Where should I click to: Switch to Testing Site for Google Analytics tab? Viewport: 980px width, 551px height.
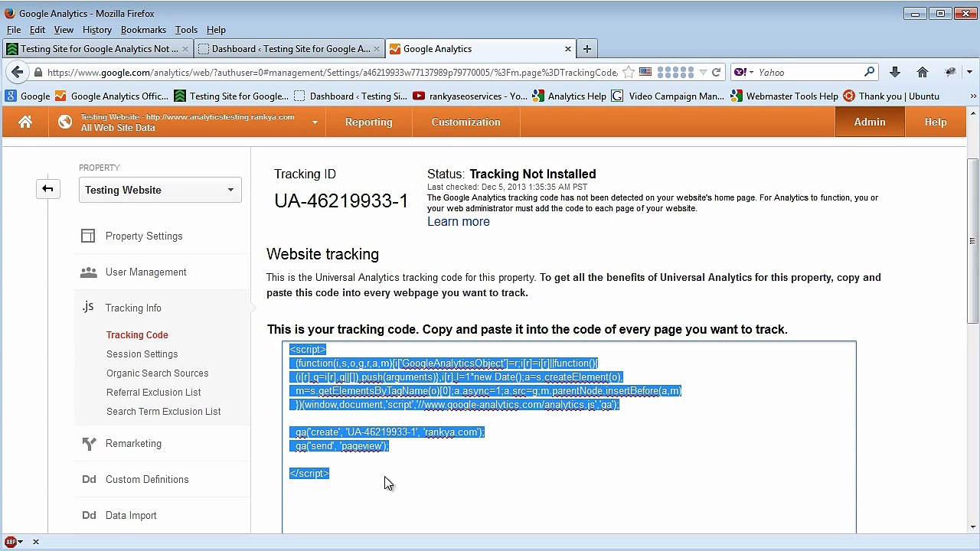click(98, 48)
